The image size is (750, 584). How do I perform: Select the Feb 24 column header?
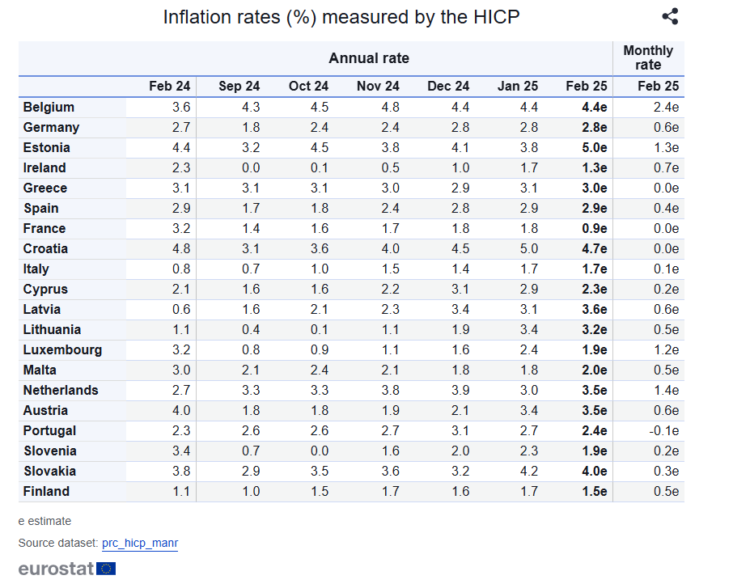click(x=170, y=87)
